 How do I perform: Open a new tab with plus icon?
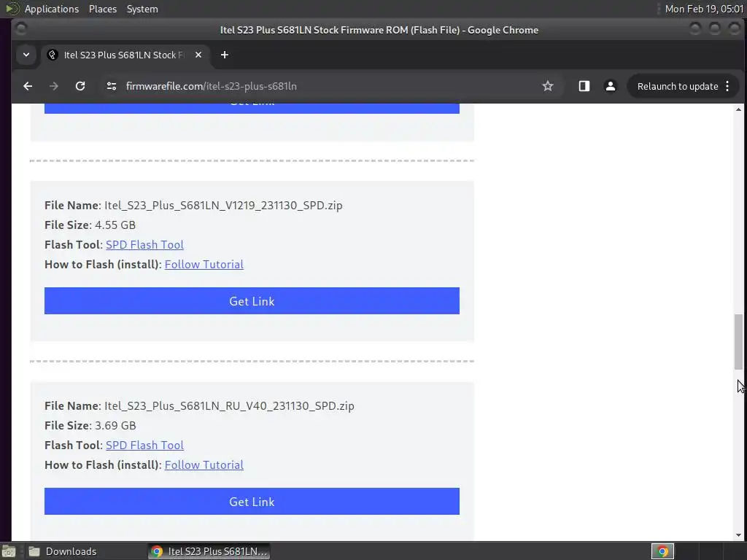coord(225,55)
